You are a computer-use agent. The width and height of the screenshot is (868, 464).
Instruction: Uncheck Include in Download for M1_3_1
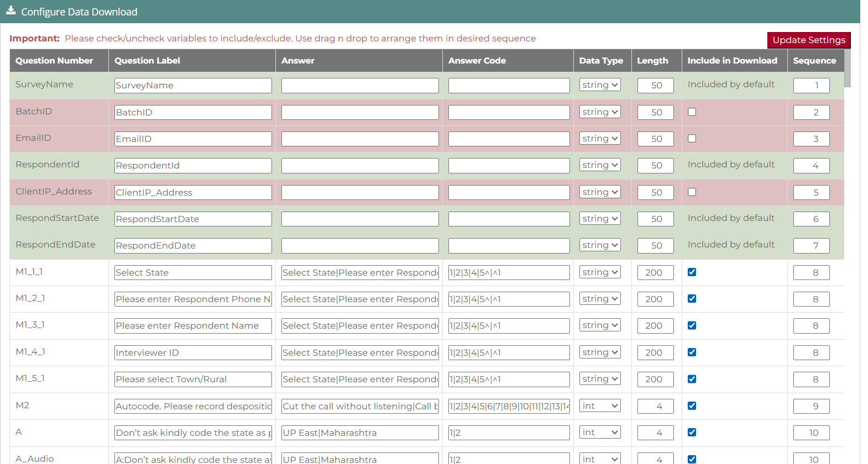coord(692,325)
